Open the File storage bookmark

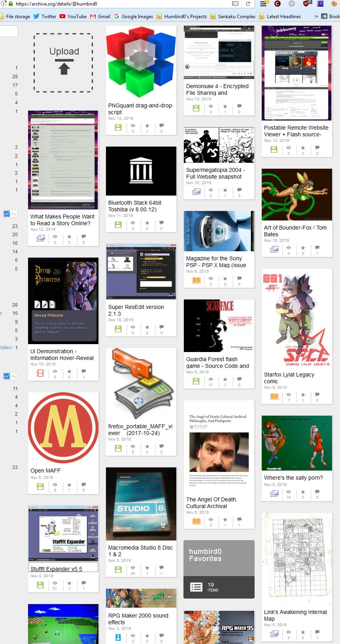tap(15, 17)
